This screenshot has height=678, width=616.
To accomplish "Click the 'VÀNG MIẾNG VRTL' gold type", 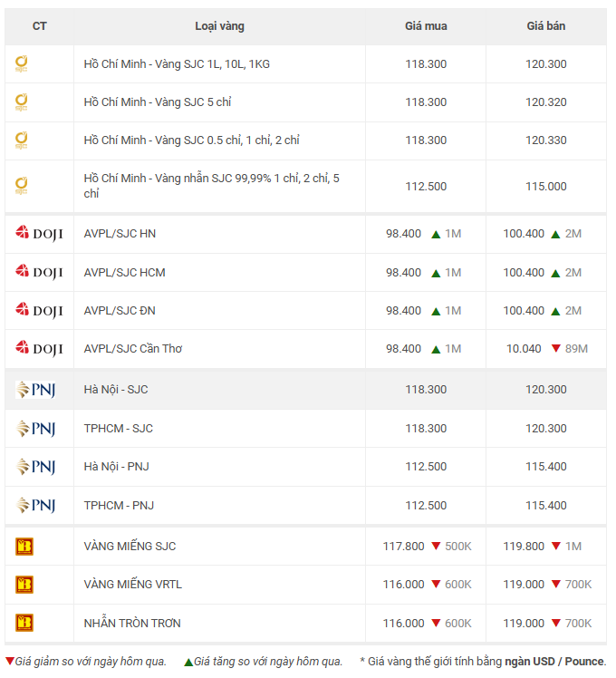I will (132, 584).
